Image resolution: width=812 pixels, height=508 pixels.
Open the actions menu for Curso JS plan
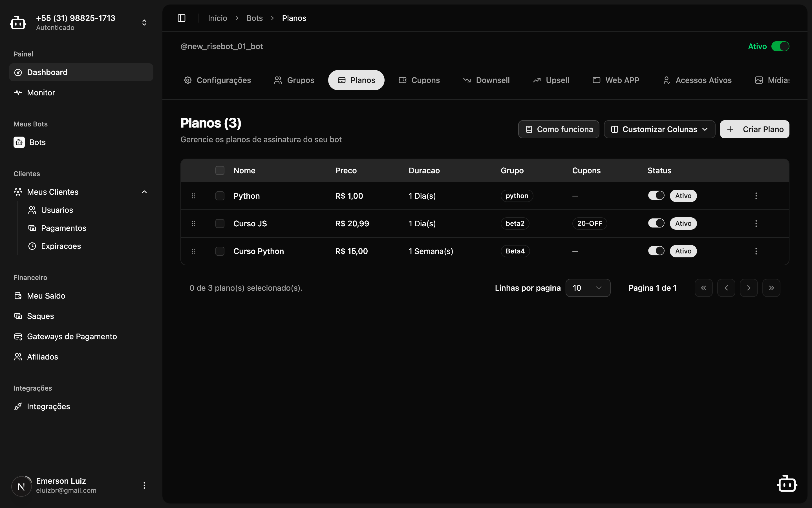click(x=756, y=224)
